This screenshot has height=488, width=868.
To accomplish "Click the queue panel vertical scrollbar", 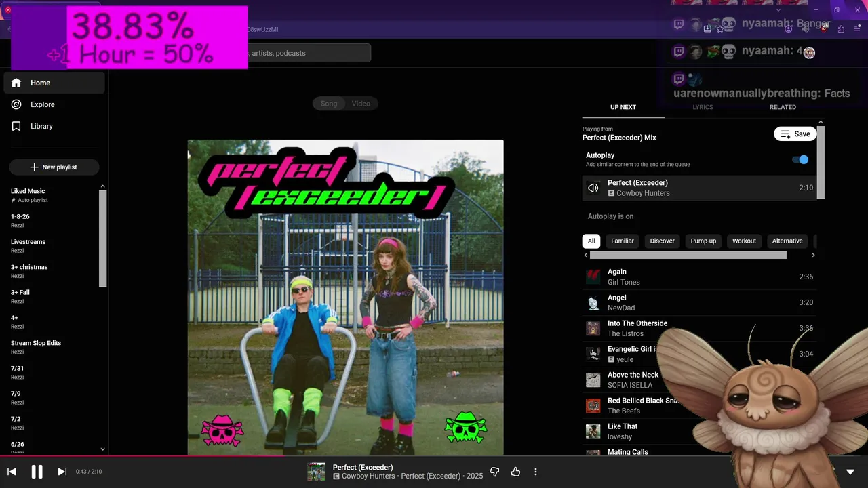I will [x=821, y=163].
